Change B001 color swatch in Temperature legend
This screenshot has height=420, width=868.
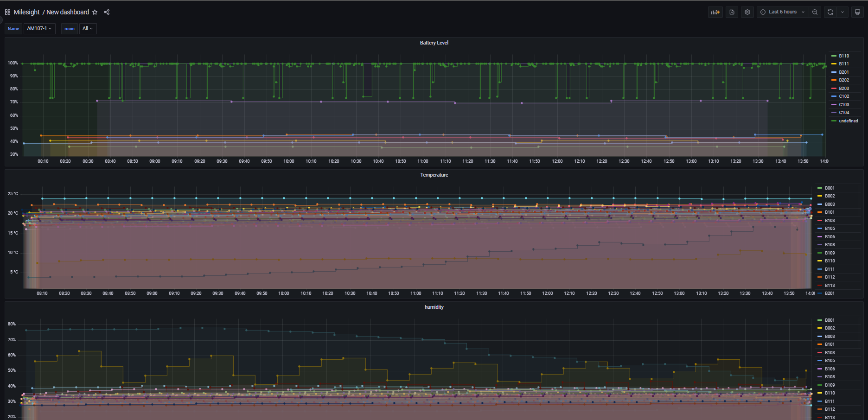pos(820,188)
